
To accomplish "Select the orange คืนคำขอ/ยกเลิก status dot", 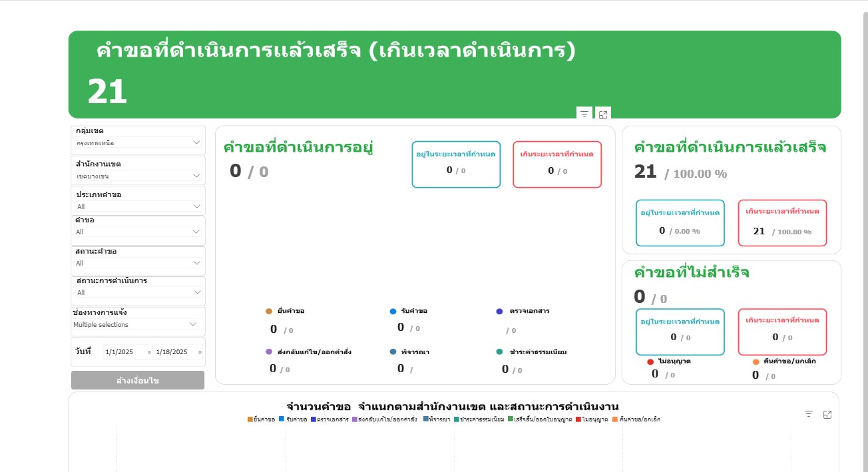I will tap(756, 361).
